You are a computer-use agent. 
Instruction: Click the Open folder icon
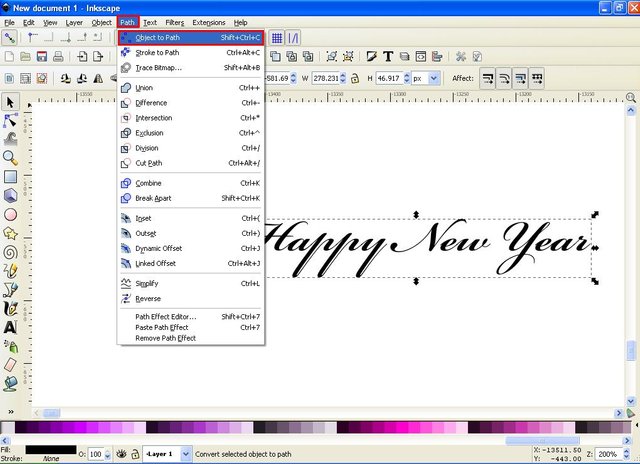coord(25,57)
